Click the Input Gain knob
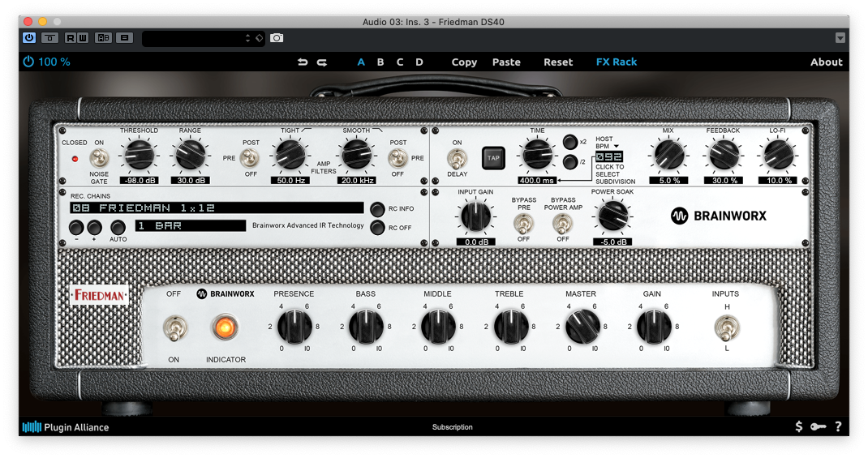This screenshot has width=868, height=458. point(476,216)
